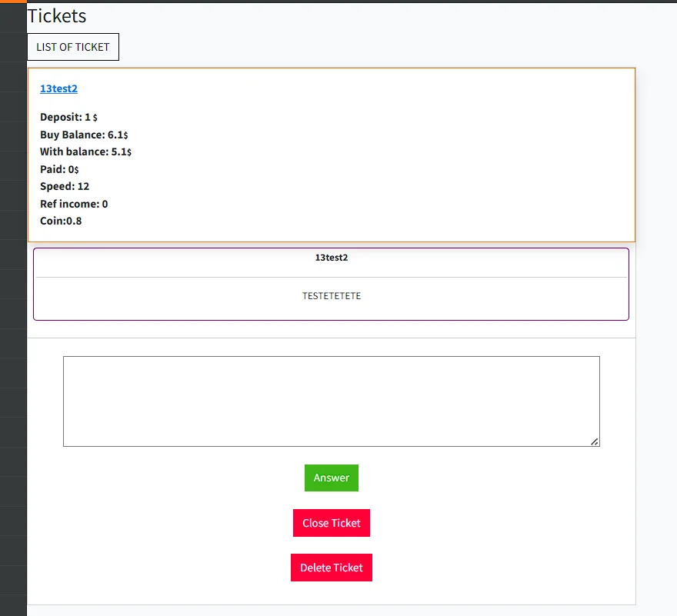Select the Tickets page heading

pyautogui.click(x=57, y=16)
